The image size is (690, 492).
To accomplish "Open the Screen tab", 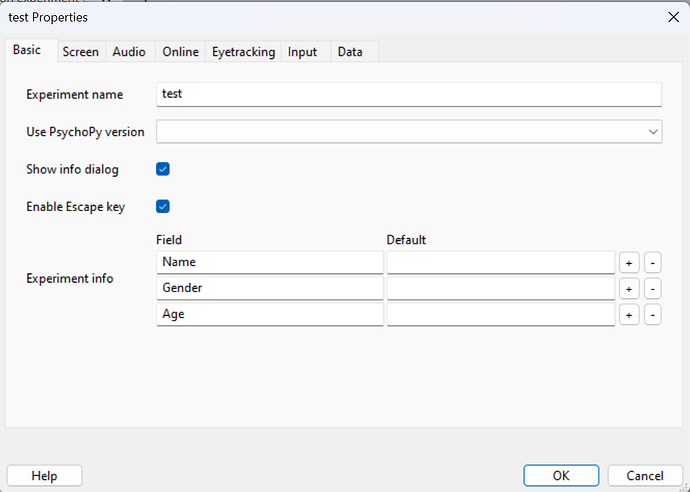I will [x=81, y=52].
